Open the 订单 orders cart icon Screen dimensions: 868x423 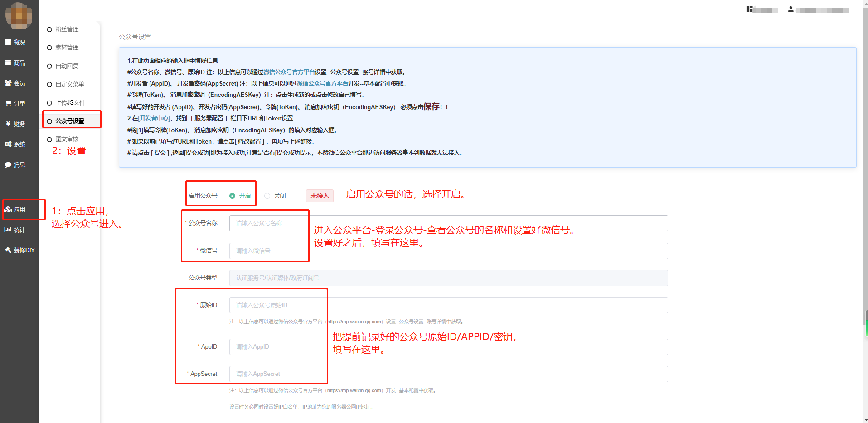coord(8,103)
